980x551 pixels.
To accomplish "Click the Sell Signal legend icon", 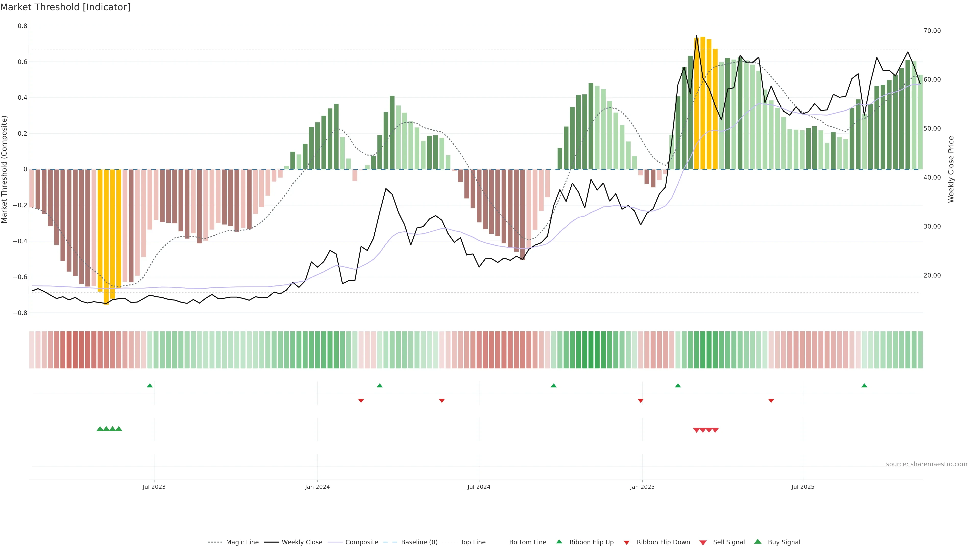I will (703, 543).
